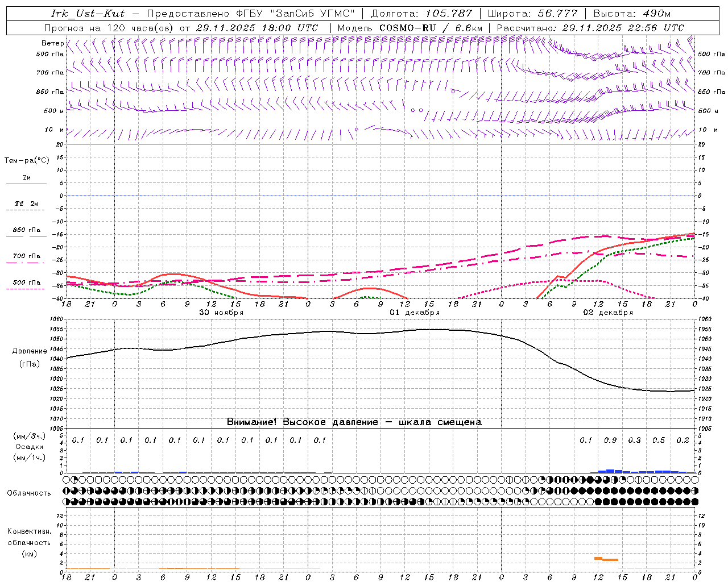Click the precipitation value 0.5
The image size is (728, 582).
(659, 440)
